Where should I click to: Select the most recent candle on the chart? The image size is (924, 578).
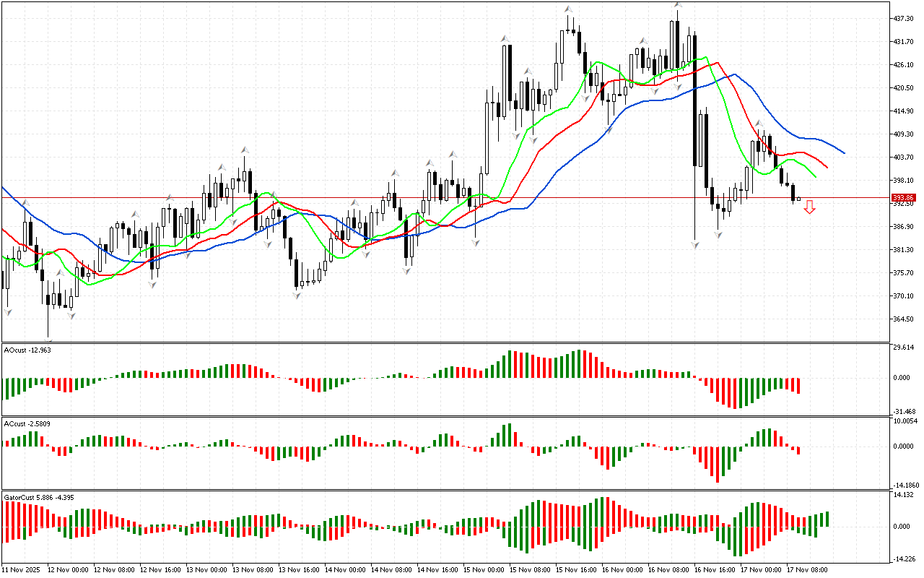click(x=798, y=199)
